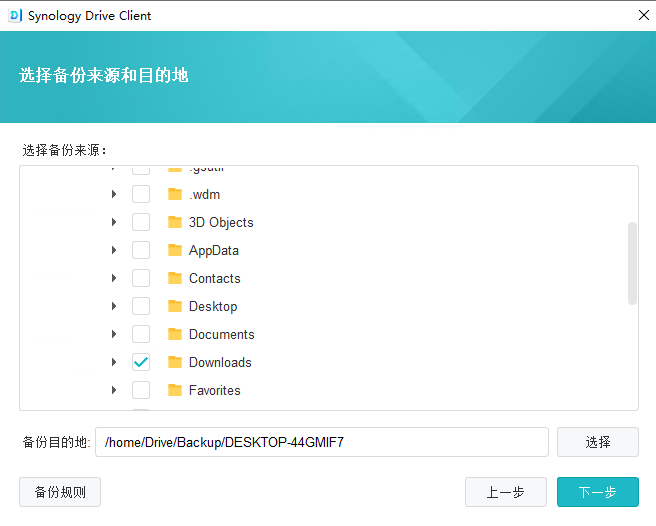Select the 3D Objects label

(221, 223)
